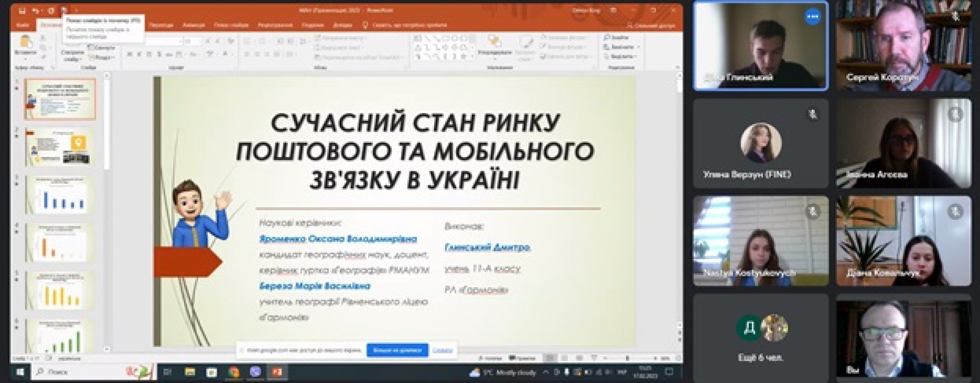Switch to the Animations ribbon tab
This screenshot has height=383, width=980.
point(194,25)
